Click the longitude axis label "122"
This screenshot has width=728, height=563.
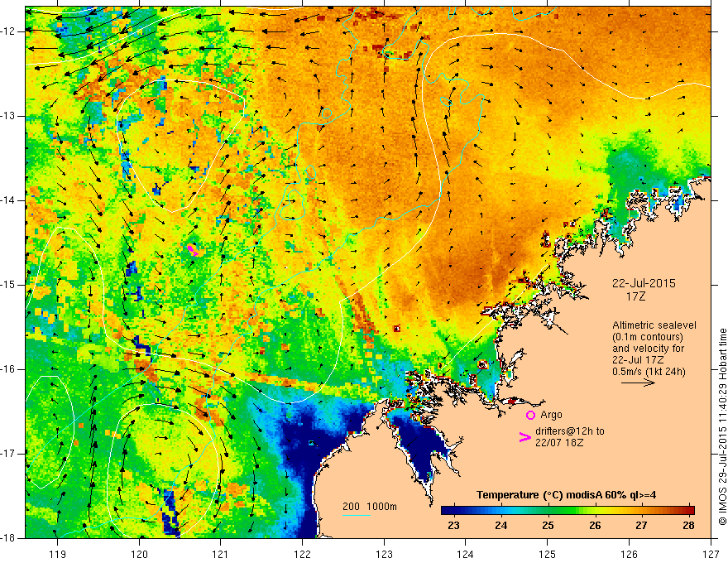tap(302, 554)
